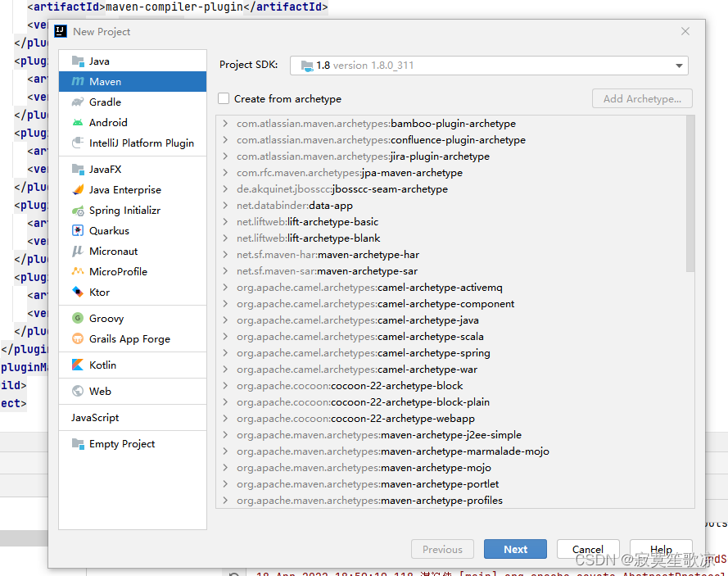Click the Groovy G icon
This screenshot has height=576, width=728.
(x=78, y=318)
